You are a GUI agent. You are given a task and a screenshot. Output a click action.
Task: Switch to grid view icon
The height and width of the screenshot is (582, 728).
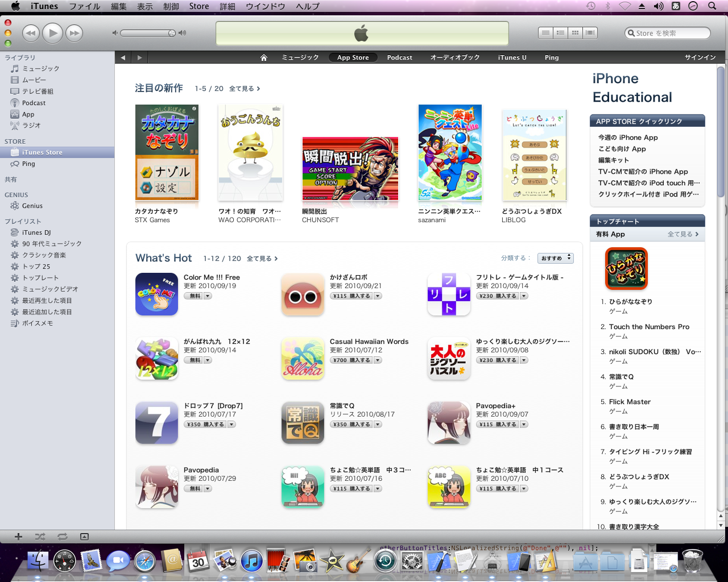[575, 33]
